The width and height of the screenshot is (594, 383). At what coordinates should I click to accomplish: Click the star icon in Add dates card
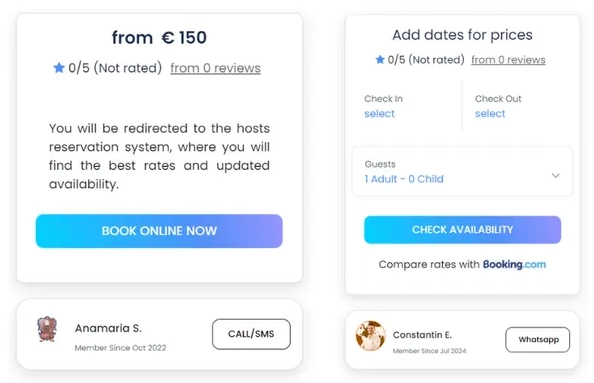[380, 59]
